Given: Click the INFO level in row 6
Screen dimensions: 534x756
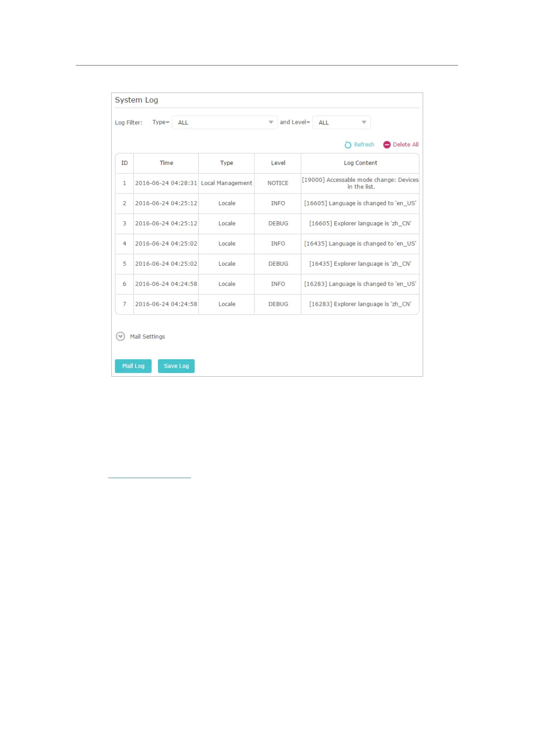Looking at the screenshot, I should 278,284.
